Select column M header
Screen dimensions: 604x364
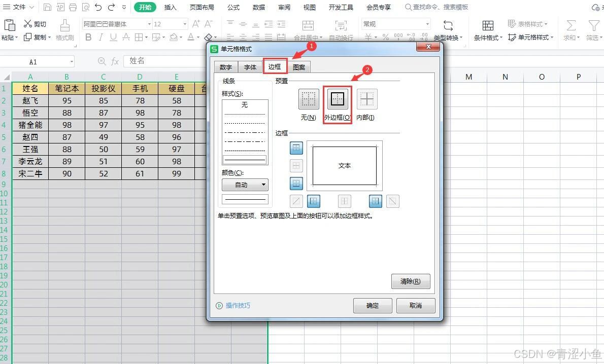[468, 77]
